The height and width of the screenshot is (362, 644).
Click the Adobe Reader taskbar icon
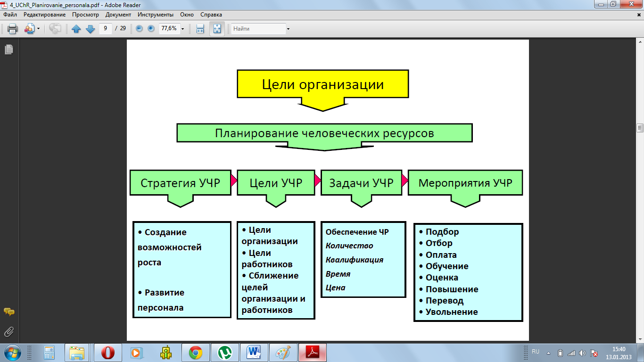313,353
